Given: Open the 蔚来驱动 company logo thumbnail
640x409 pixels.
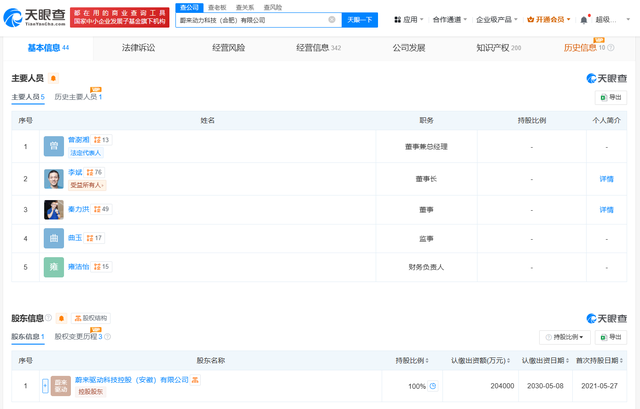Looking at the screenshot, I should point(61,386).
